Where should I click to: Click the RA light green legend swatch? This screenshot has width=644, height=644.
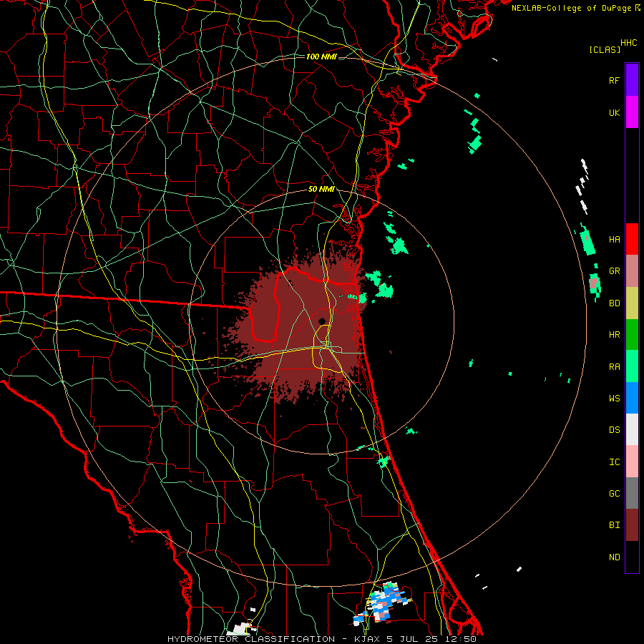[632, 366]
